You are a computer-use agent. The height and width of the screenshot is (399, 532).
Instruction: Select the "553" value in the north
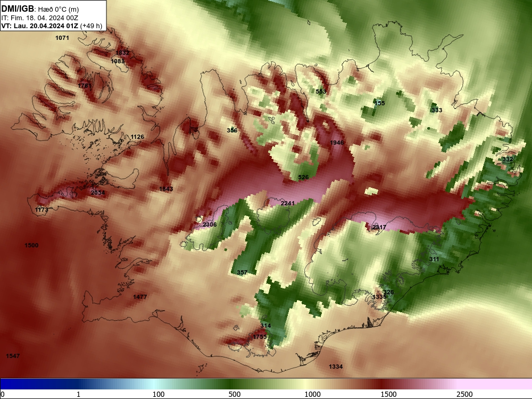321,92
